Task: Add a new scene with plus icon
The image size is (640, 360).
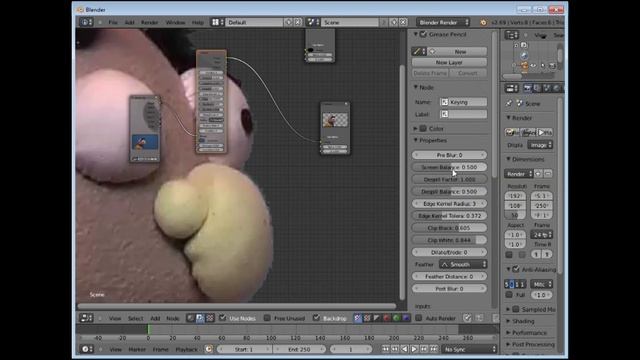Action: coord(394,22)
